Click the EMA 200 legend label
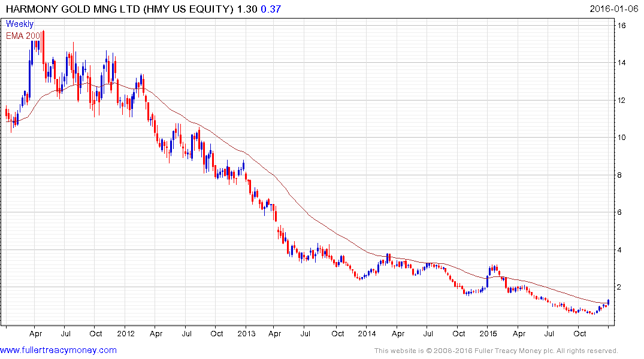The height and width of the screenshot is (359, 644). click(23, 36)
